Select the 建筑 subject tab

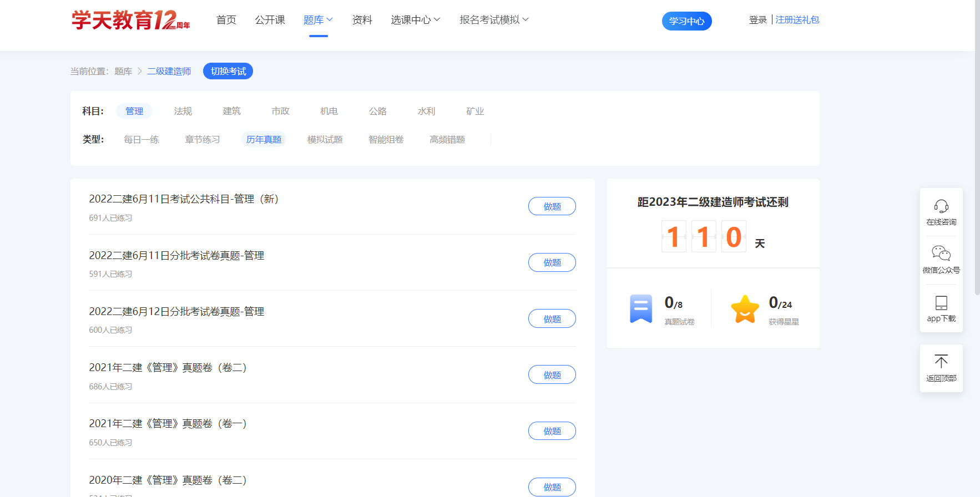tap(232, 111)
